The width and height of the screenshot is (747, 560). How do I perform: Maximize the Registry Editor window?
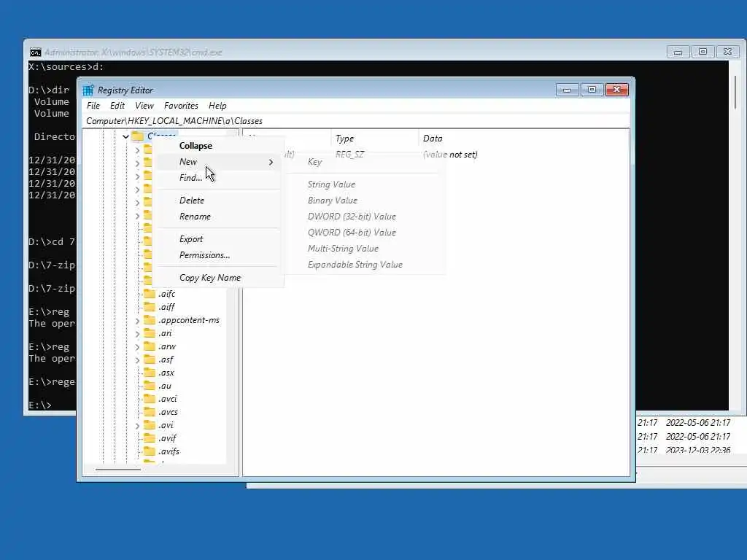point(592,90)
